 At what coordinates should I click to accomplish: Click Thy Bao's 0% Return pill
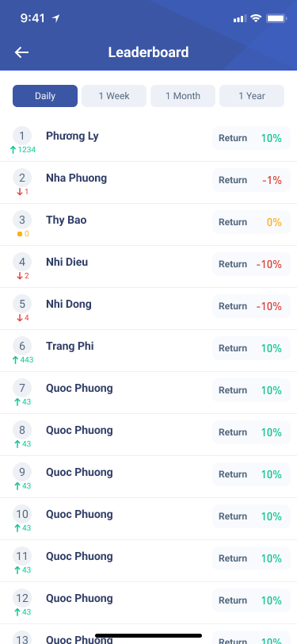[x=252, y=222]
